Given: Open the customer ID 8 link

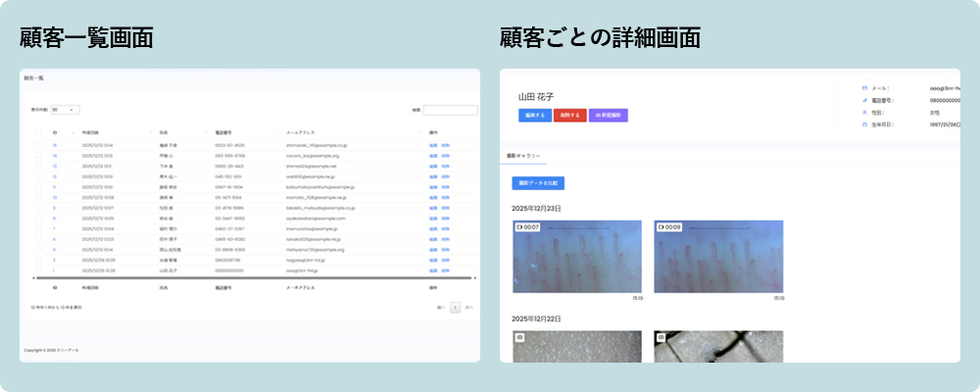Looking at the screenshot, I should pos(54,219).
